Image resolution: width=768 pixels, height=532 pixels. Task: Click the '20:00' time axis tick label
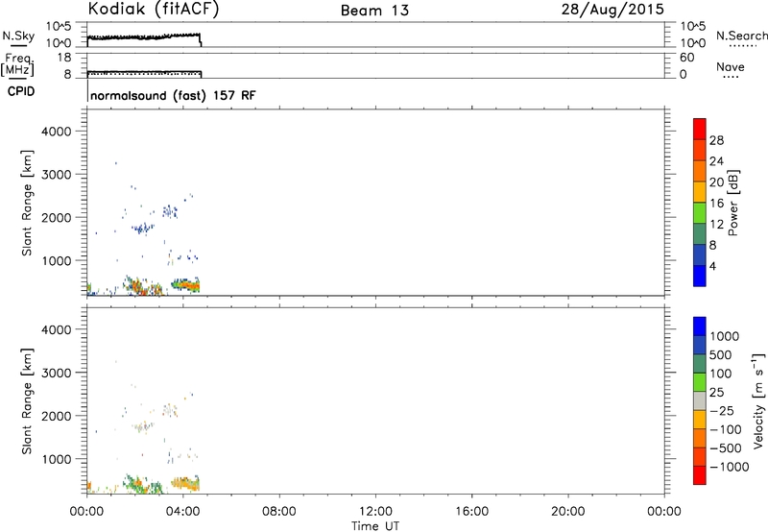(x=568, y=512)
